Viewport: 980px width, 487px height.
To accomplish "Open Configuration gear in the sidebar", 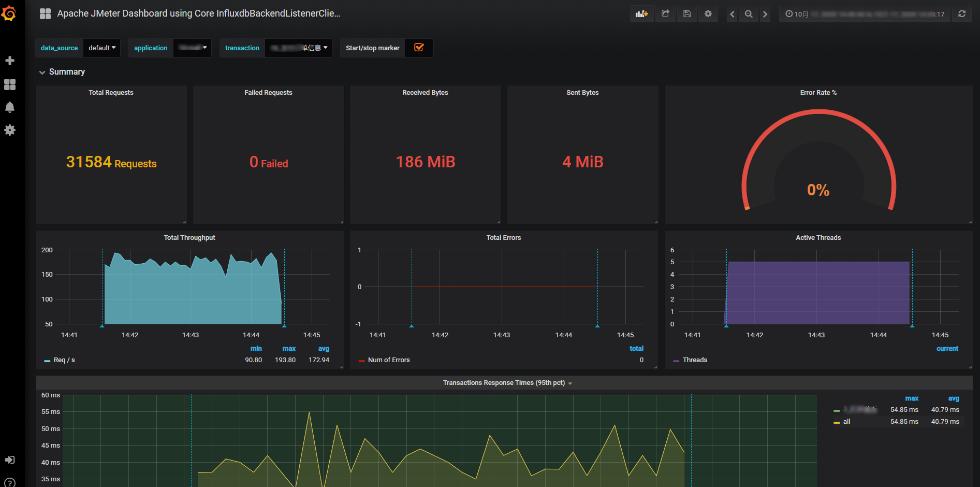I will pyautogui.click(x=10, y=130).
